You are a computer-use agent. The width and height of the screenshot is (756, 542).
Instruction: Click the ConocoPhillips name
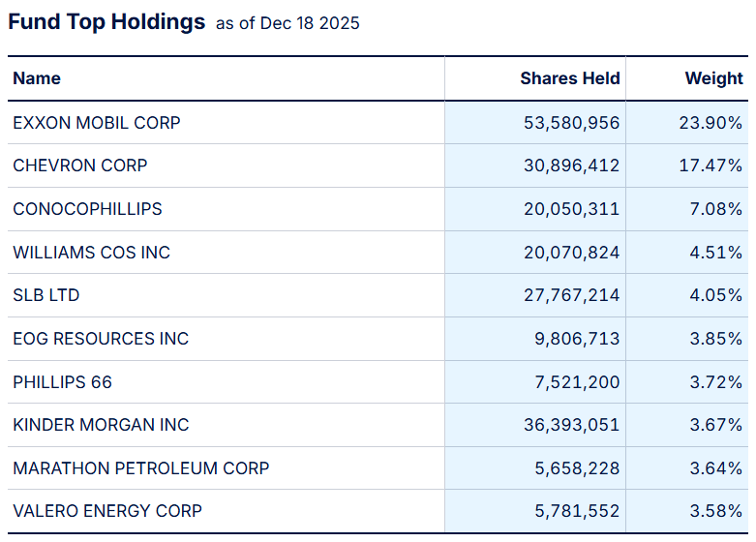(87, 209)
